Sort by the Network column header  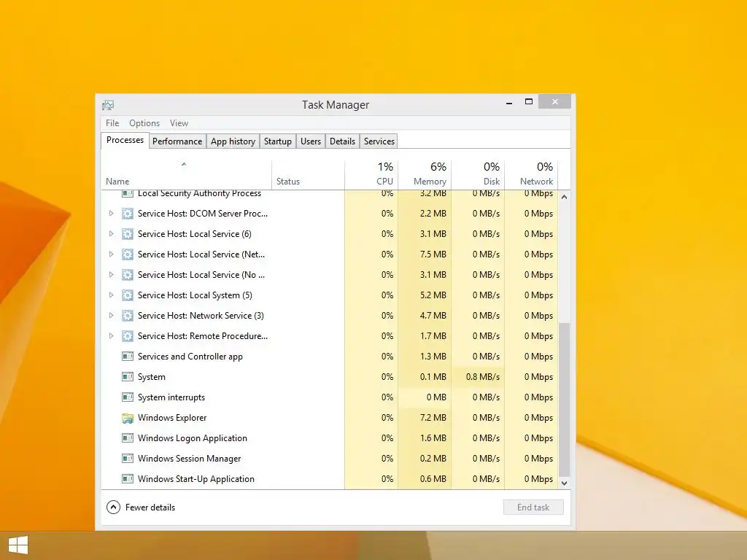(x=531, y=175)
